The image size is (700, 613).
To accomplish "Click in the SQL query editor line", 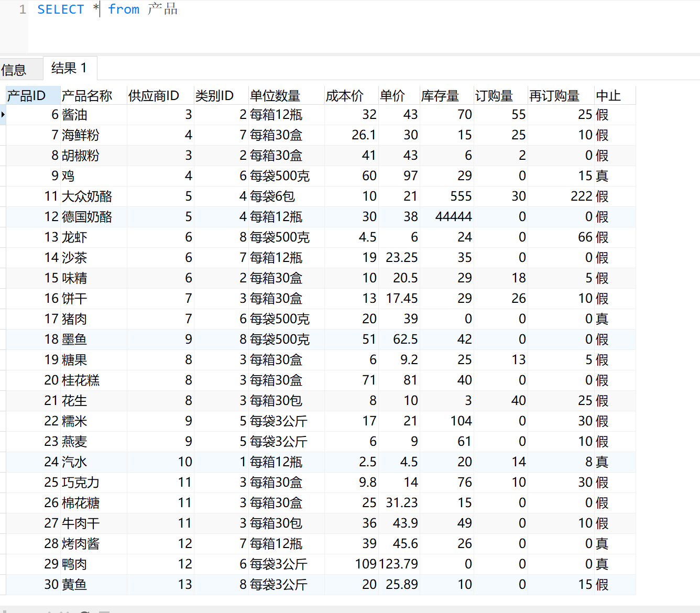I will click(x=364, y=9).
